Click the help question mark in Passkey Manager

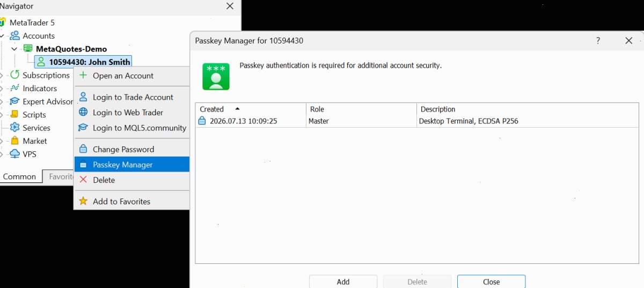pos(598,41)
